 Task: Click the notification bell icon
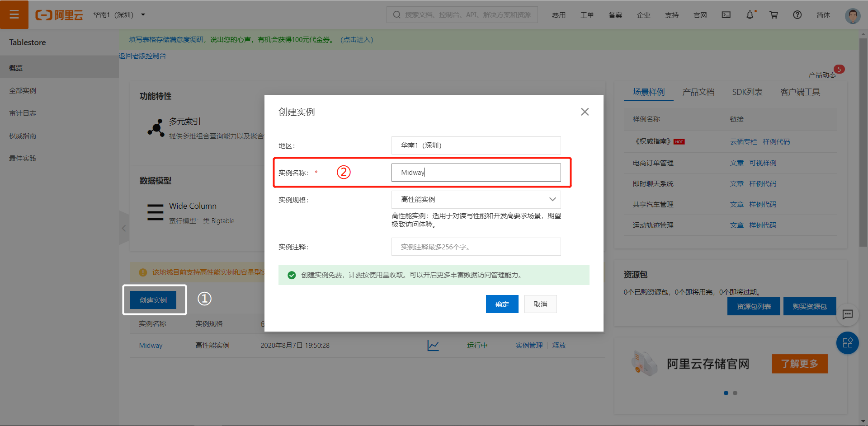[x=750, y=15]
